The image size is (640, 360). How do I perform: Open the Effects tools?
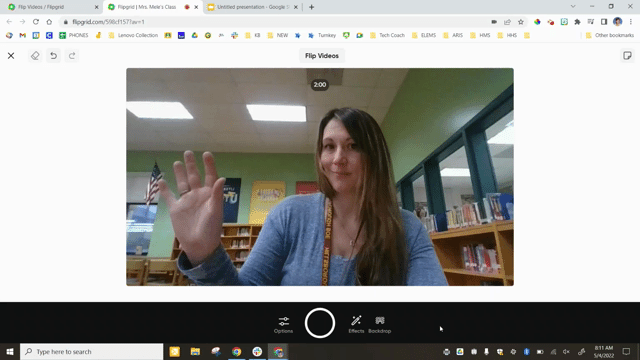(356, 324)
